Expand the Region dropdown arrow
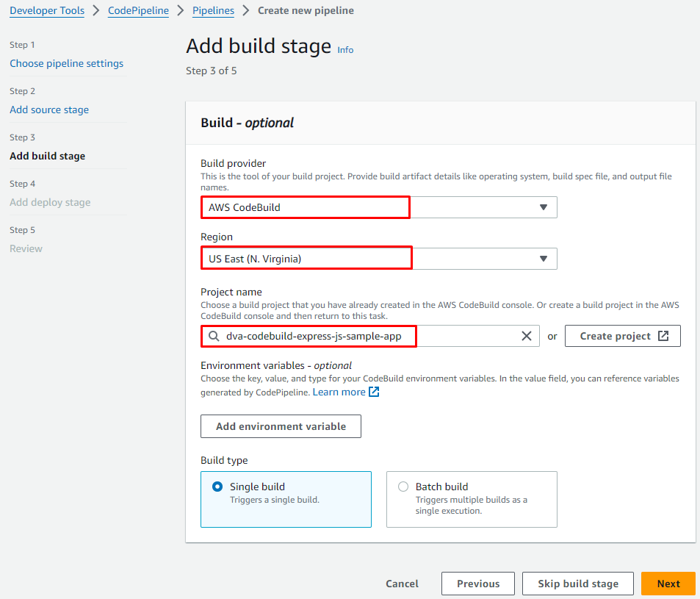This screenshot has height=599, width=700. point(543,259)
